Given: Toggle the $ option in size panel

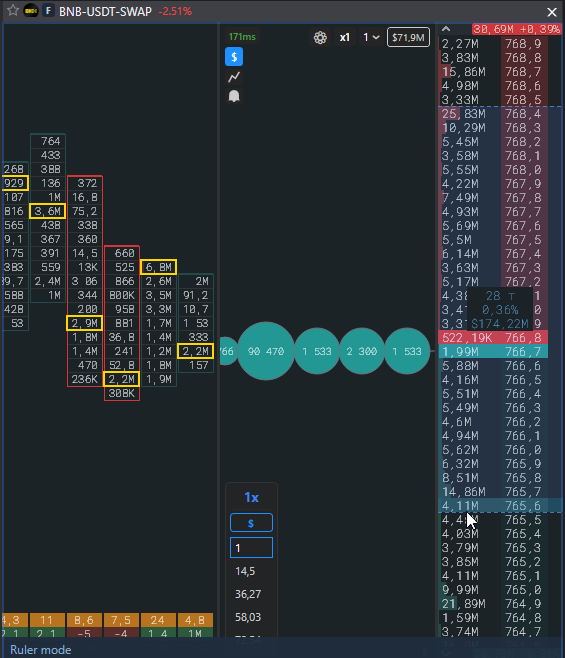Looking at the screenshot, I should point(251,523).
